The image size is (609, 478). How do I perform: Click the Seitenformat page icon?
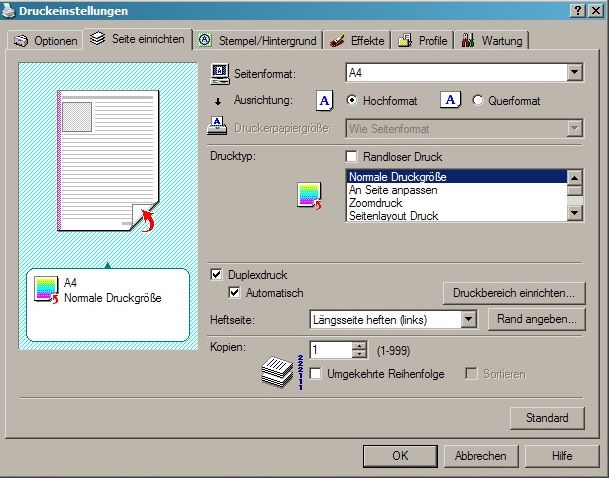tap(219, 73)
